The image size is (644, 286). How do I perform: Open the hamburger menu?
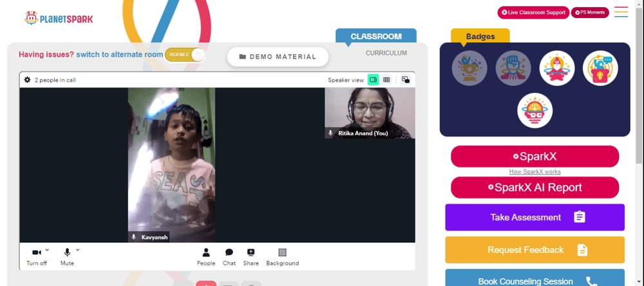click(x=621, y=12)
